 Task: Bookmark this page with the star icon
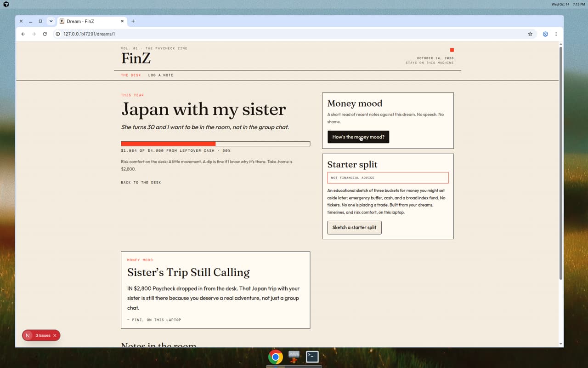click(530, 34)
